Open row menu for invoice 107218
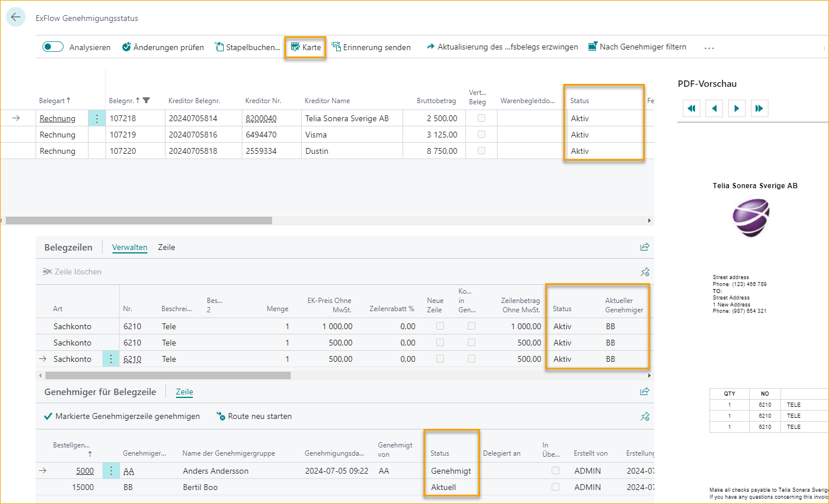This screenshot has width=829, height=504. click(x=97, y=118)
